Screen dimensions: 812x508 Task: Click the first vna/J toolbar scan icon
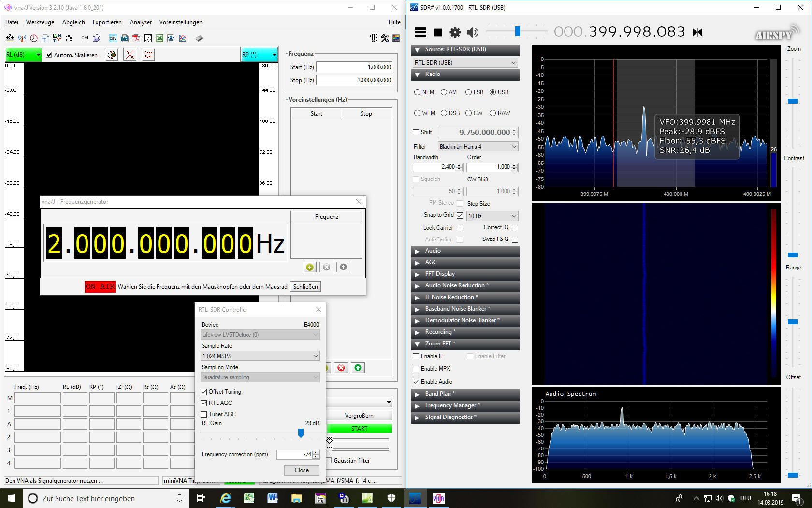[10, 38]
